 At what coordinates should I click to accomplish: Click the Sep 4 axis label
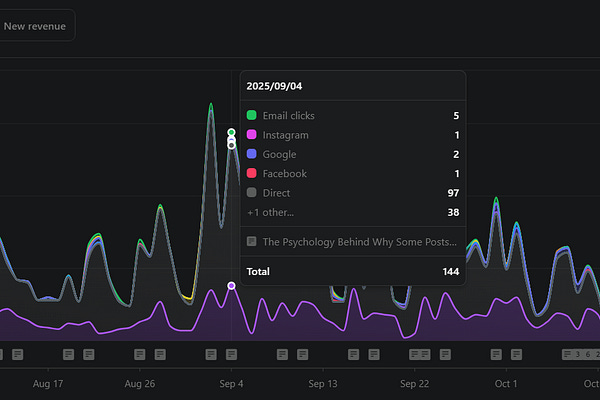pos(231,384)
